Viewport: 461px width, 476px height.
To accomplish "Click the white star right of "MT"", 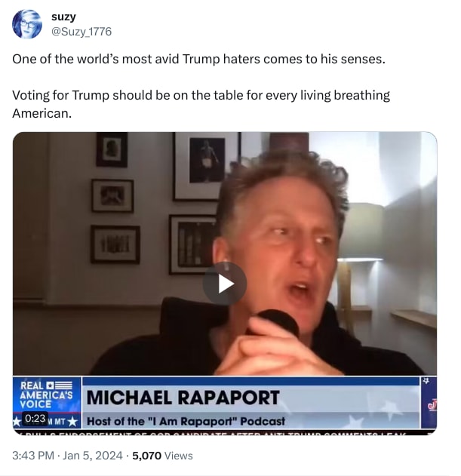I will [72, 422].
